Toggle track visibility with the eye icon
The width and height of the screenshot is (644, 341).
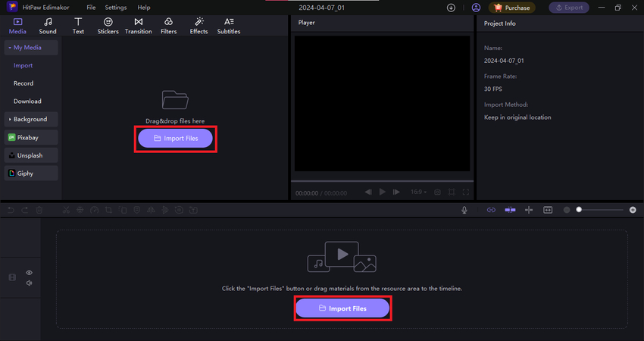pos(29,272)
